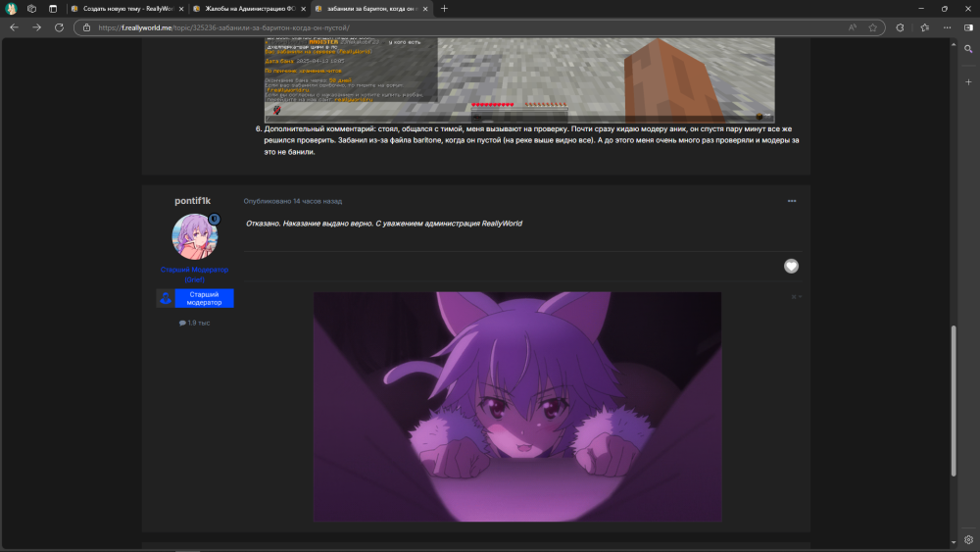980x552 pixels.
Task: Open the tab actions menu icon
Action: [53, 9]
